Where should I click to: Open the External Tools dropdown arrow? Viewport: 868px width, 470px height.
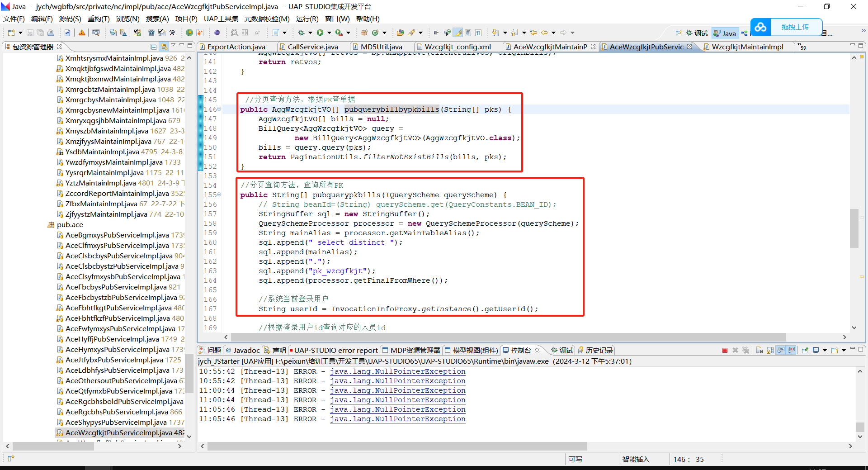click(x=348, y=33)
